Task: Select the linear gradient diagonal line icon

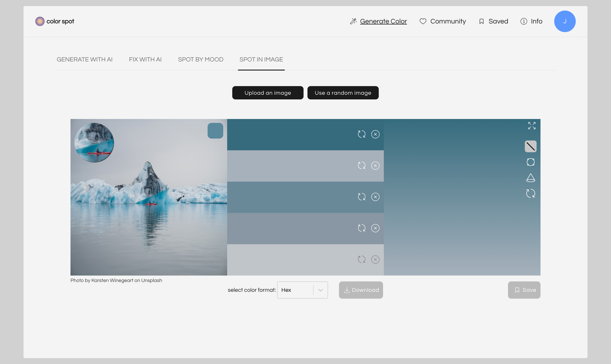Action: tap(530, 146)
